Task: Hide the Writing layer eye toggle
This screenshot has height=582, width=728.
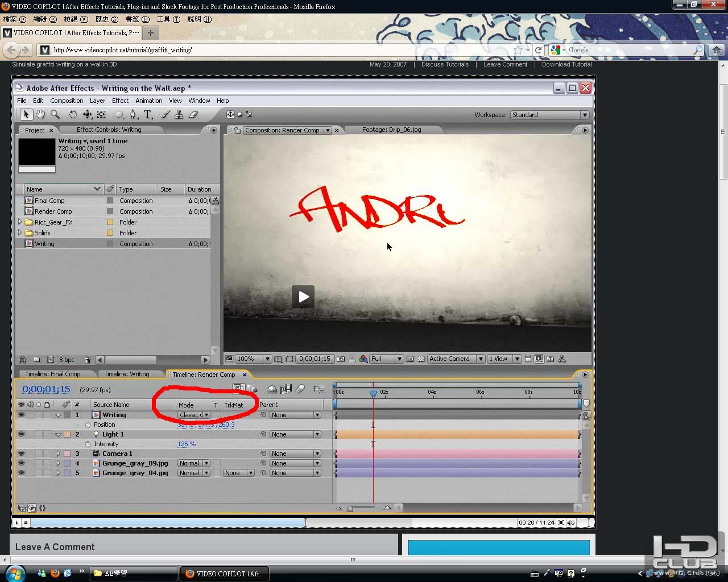Action: click(x=21, y=415)
